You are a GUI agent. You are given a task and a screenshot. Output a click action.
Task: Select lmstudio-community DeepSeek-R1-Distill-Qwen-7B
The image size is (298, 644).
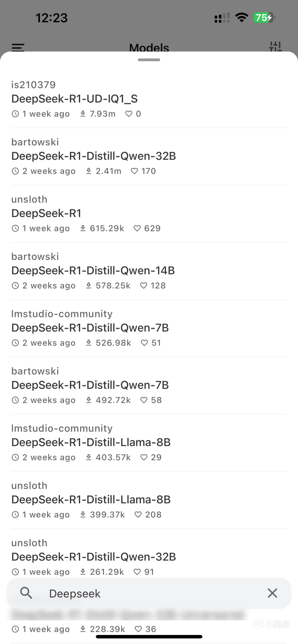click(x=90, y=328)
